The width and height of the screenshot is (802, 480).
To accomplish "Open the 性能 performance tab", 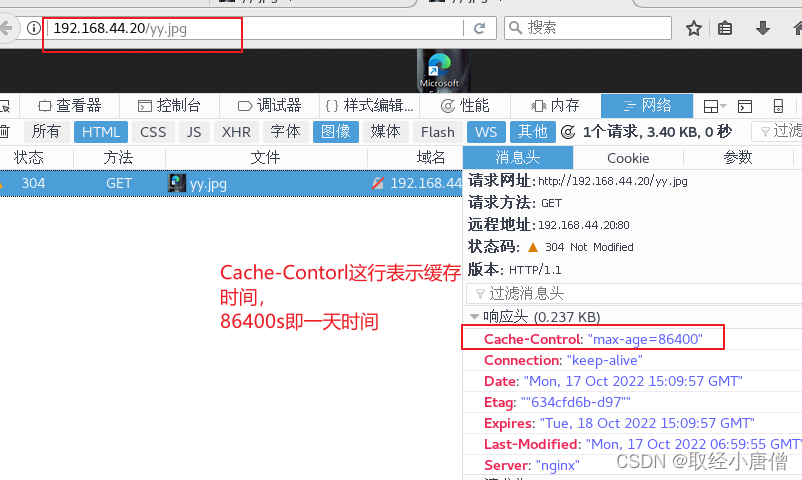I will [x=465, y=106].
